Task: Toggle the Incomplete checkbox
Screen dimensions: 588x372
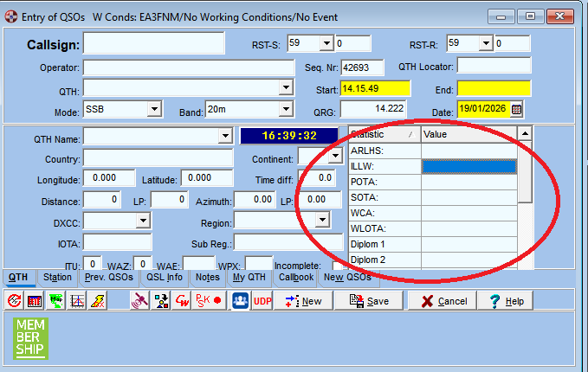Action: click(339, 266)
